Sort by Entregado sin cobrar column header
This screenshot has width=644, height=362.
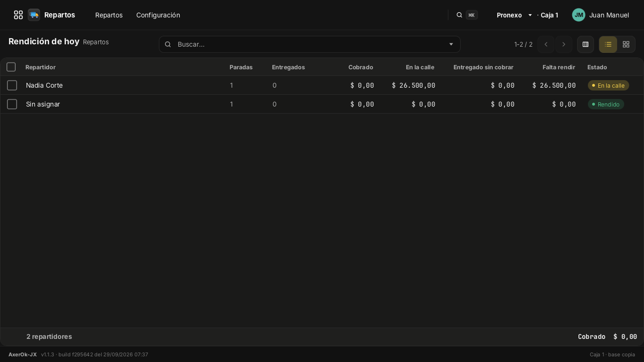point(483,67)
